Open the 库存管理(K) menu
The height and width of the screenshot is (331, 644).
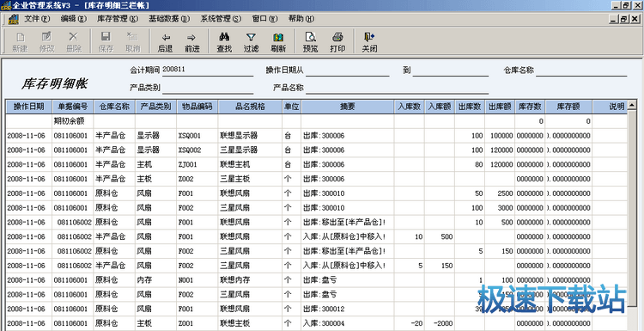pos(118,19)
